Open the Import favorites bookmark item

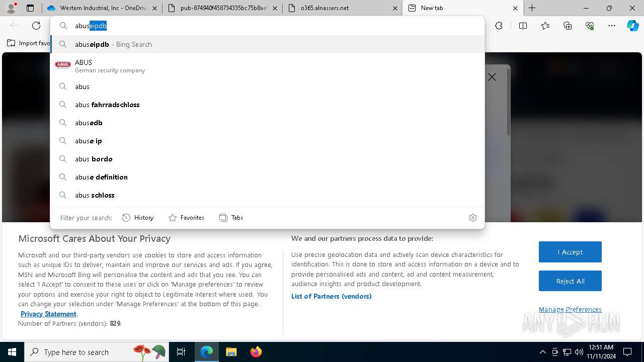(x=29, y=43)
